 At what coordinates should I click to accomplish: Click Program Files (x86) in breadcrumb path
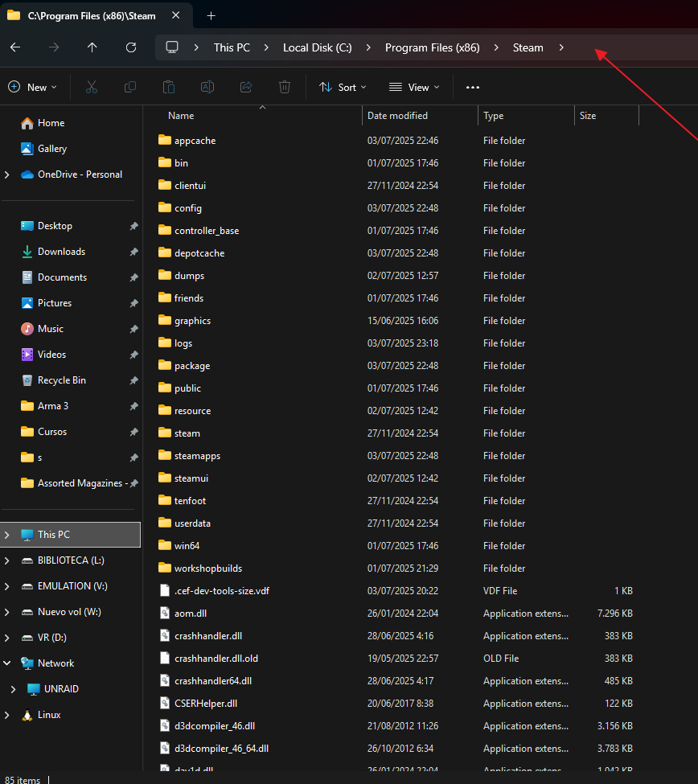432,47
